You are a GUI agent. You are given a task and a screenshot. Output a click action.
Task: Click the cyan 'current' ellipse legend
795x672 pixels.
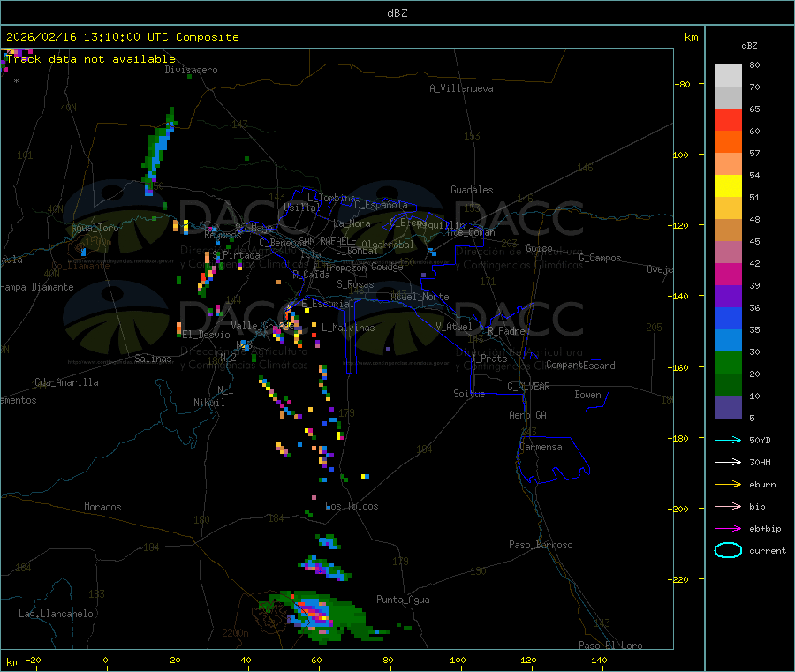point(728,550)
